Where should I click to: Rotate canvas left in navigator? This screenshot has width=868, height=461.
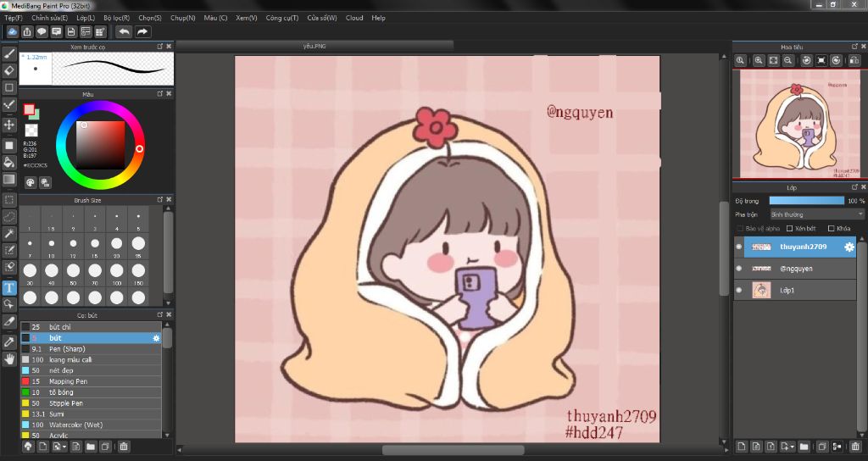point(807,60)
